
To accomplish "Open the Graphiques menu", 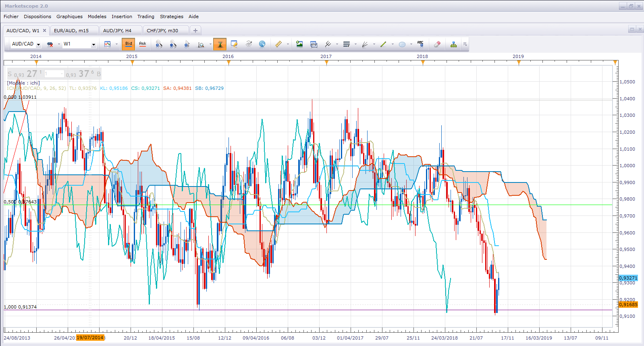I will click(x=69, y=17).
